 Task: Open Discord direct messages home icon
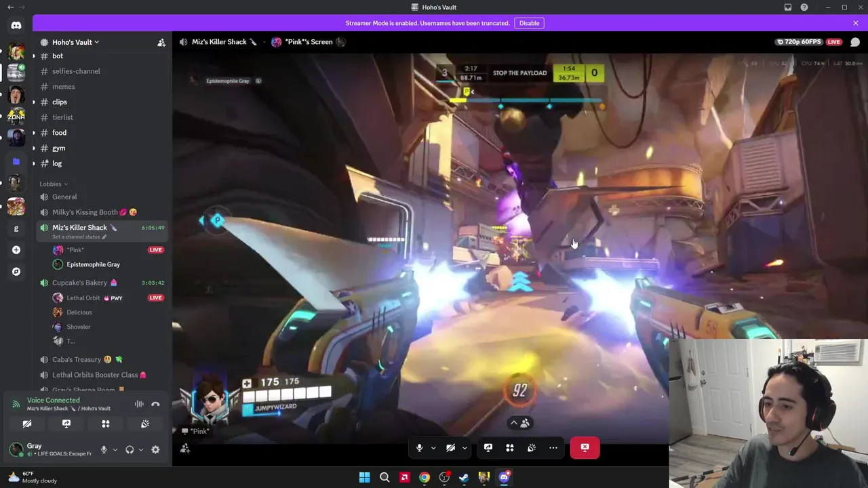tap(16, 26)
